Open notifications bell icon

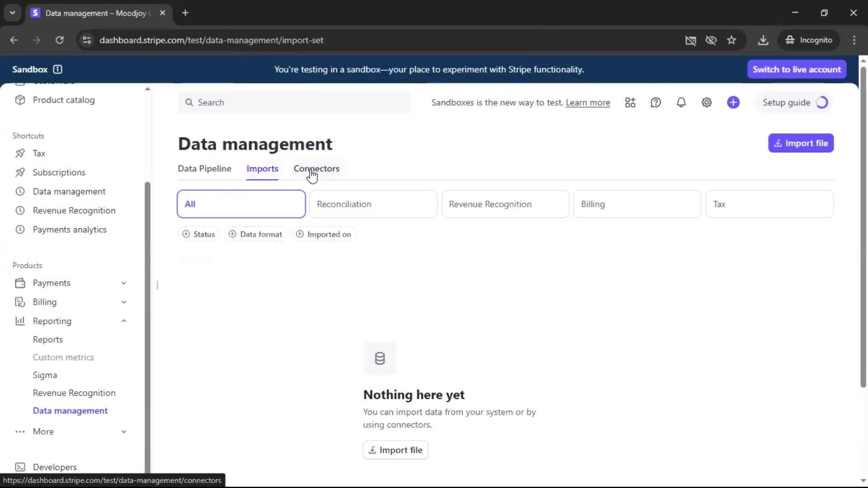(681, 103)
